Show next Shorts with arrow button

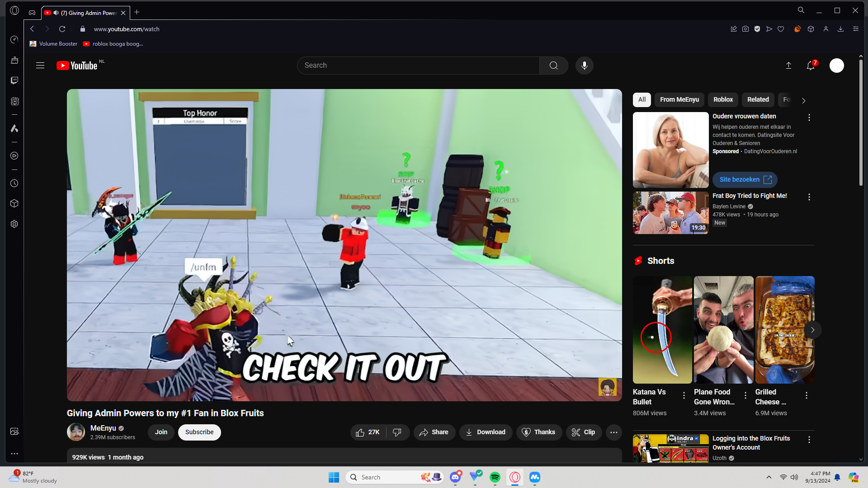tap(812, 330)
